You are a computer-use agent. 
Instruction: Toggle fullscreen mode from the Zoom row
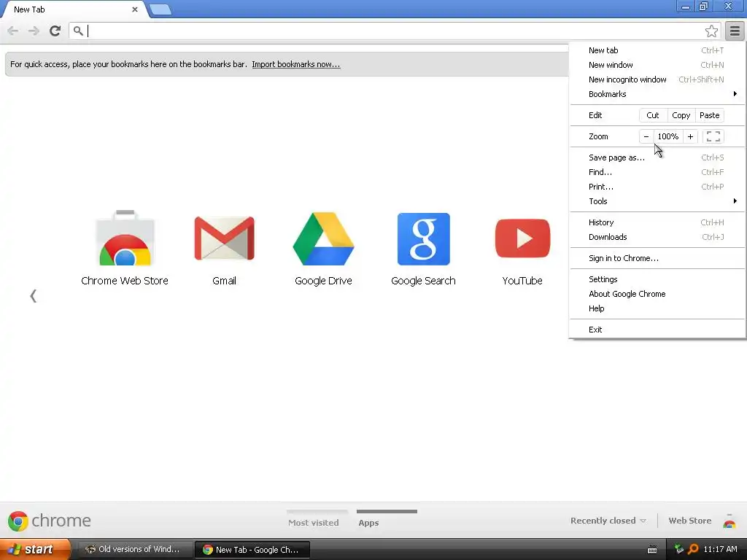pyautogui.click(x=713, y=136)
